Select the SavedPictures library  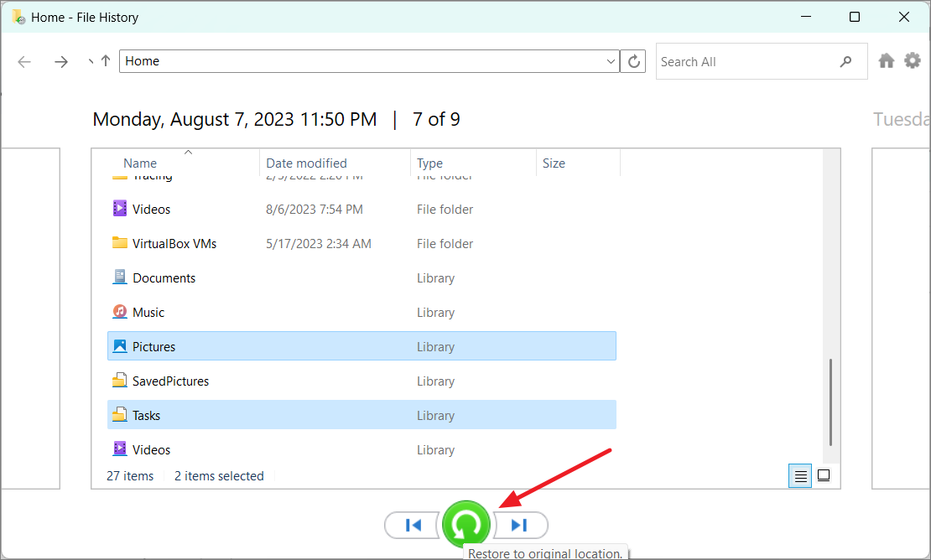pyautogui.click(x=361, y=381)
